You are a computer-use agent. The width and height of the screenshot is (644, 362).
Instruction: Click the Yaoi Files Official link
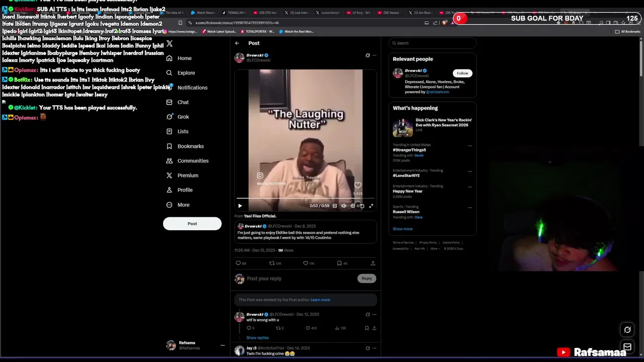[260, 216]
